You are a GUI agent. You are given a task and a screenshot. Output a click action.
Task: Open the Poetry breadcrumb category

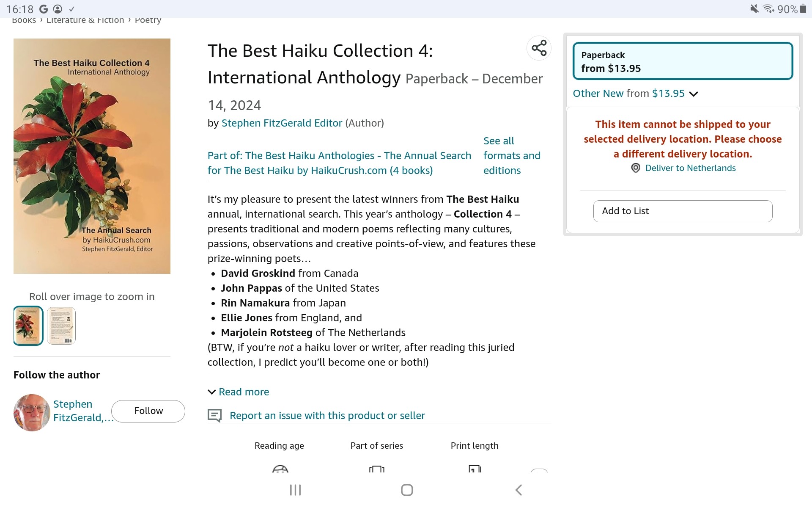[x=148, y=20]
